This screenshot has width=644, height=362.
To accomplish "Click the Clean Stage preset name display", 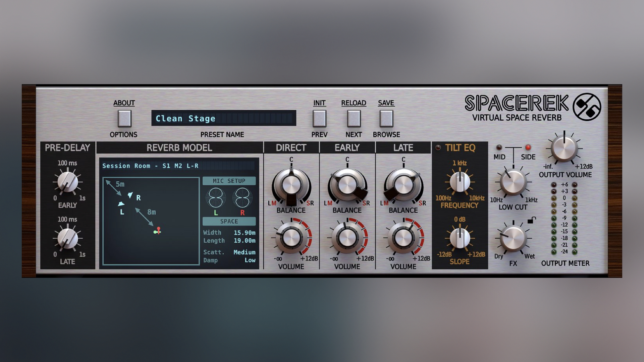I will (224, 118).
